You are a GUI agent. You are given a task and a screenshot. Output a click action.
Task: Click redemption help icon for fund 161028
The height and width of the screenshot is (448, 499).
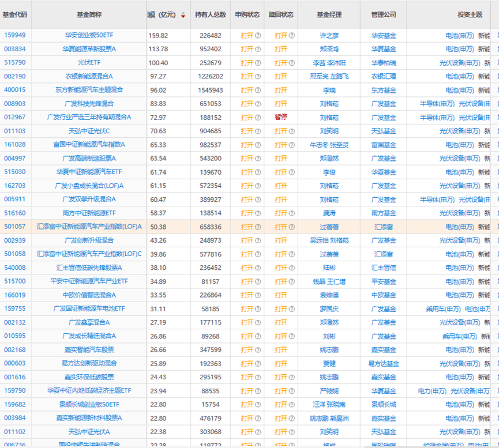[292, 145]
